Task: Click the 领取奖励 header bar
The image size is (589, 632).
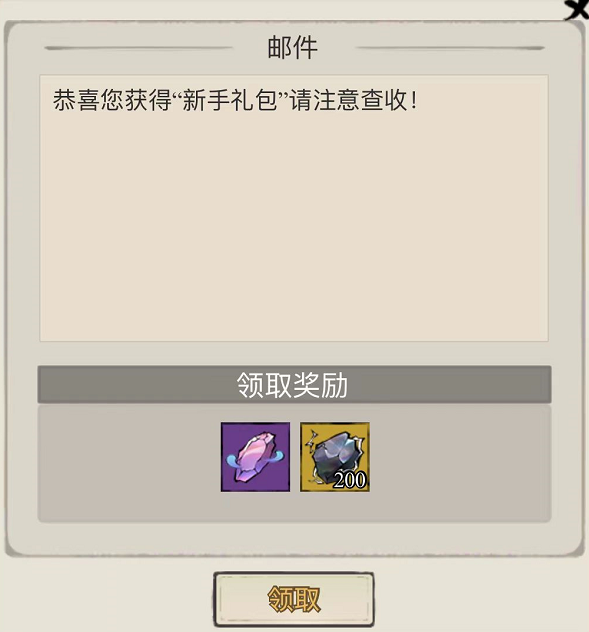Action: click(294, 385)
